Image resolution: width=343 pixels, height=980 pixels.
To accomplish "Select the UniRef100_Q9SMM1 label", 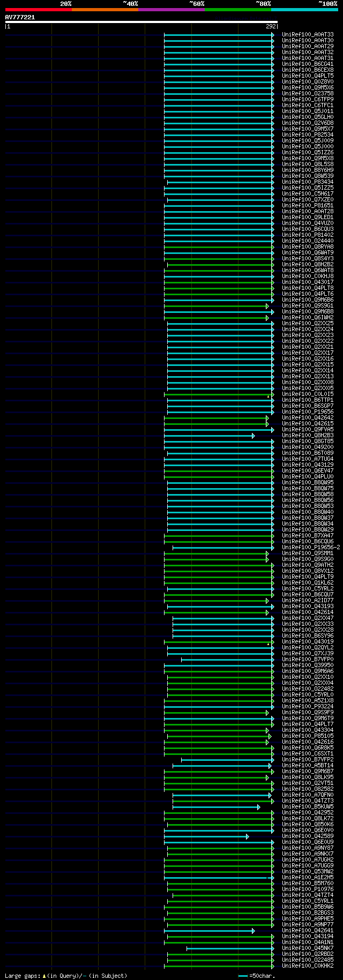I will 308,553.
